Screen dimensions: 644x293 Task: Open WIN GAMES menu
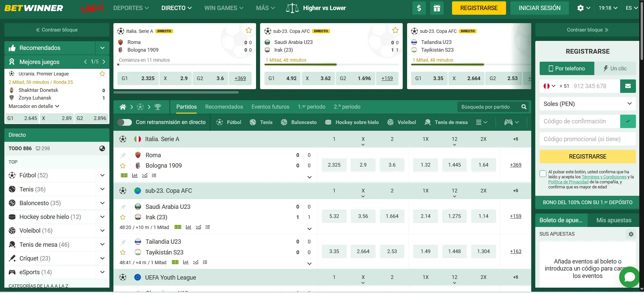224,8
